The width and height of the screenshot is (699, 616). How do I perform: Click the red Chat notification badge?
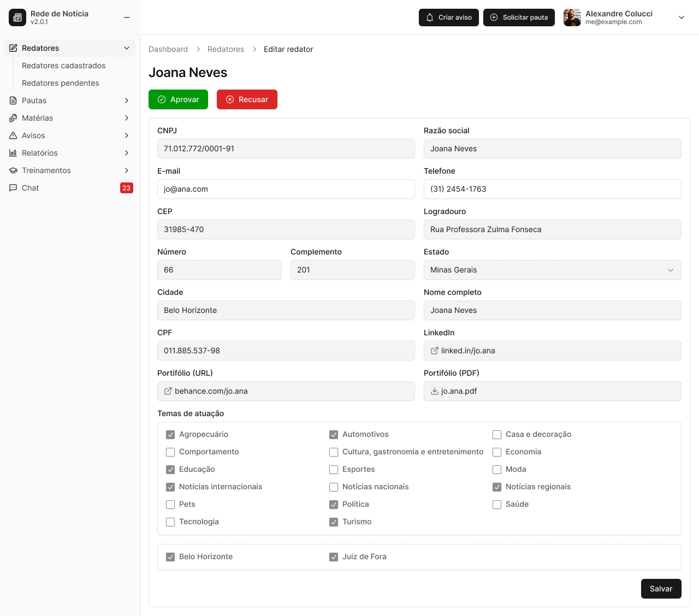(126, 188)
